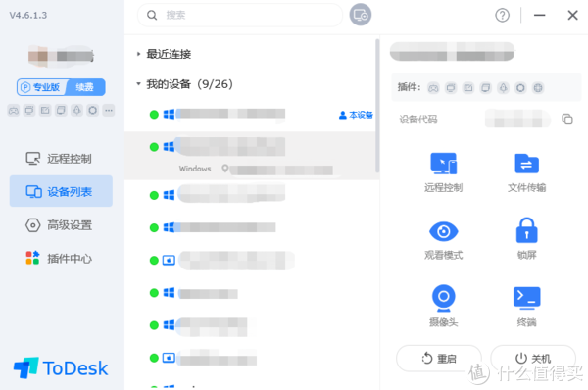Viewport: 588px width, 390px height.
Task: Switch to 远程控制 in the left navigation
Action: (61, 158)
